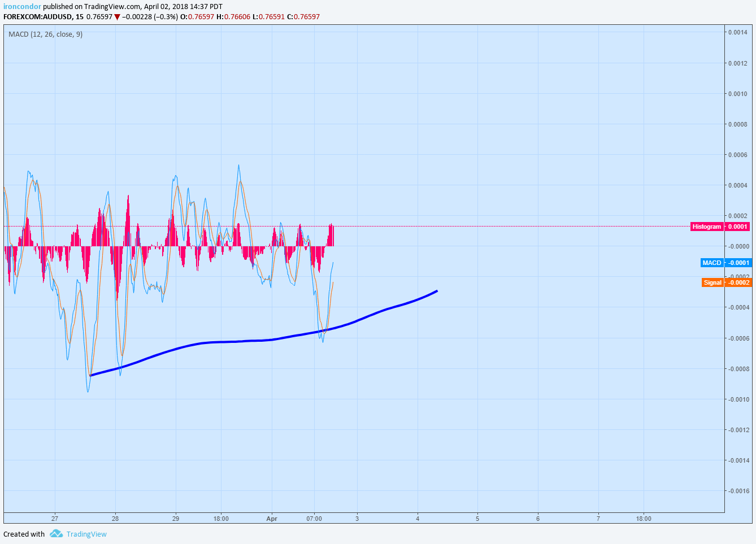Screen dimensions: 756x544
Task: Click the open value O:0.76597
Action: click(x=197, y=17)
